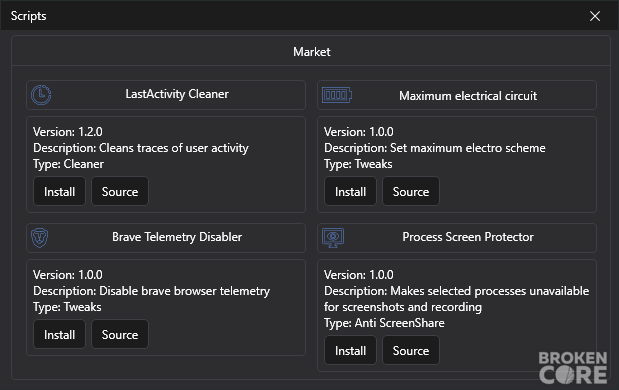Viewport: 619px width, 390px height.
Task: Click 'Version: 1.0.0' under Process Screen Protector
Action: pyautogui.click(x=358, y=274)
